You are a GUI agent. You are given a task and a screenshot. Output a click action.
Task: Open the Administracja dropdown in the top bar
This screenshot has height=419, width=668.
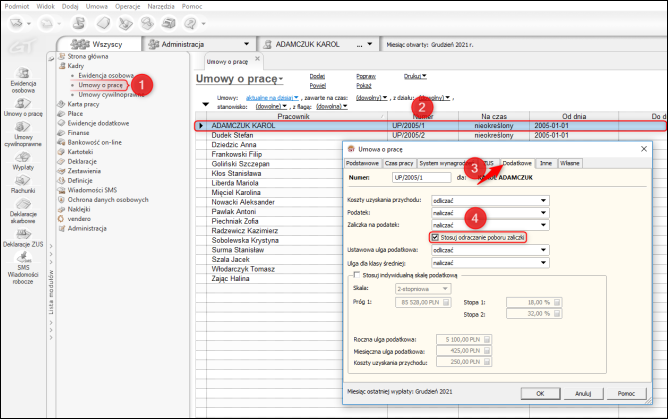click(x=246, y=45)
